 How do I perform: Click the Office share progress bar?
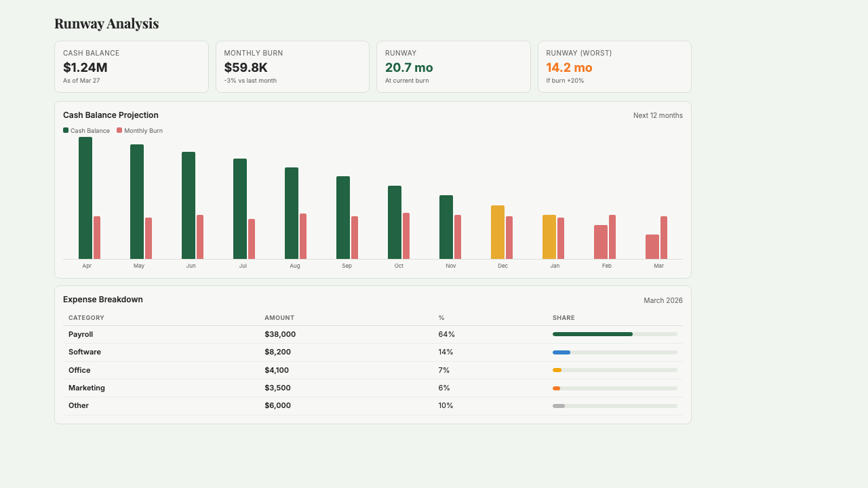(615, 370)
